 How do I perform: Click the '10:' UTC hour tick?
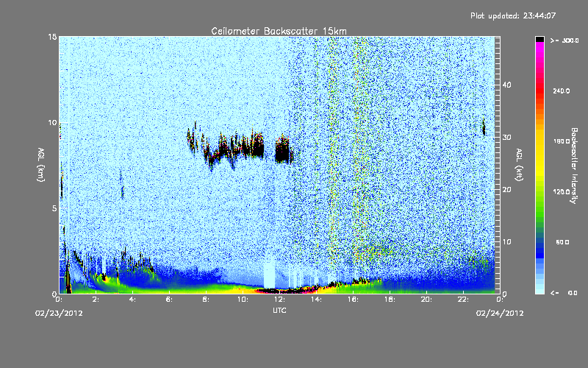pos(243,300)
